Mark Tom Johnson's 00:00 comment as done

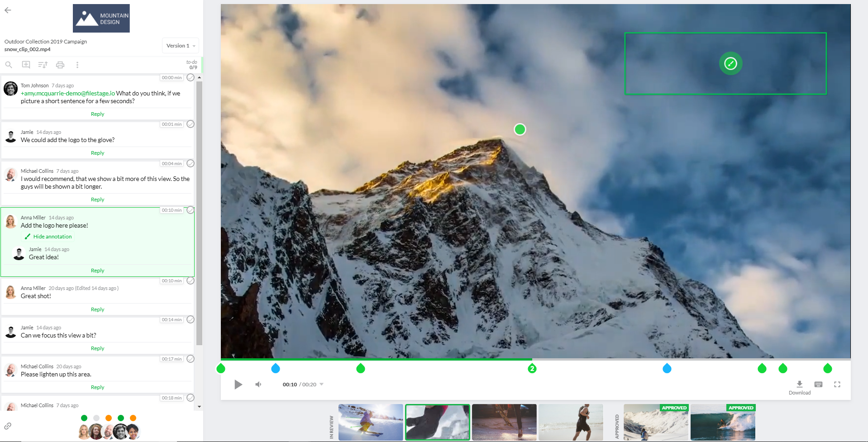pos(191,78)
